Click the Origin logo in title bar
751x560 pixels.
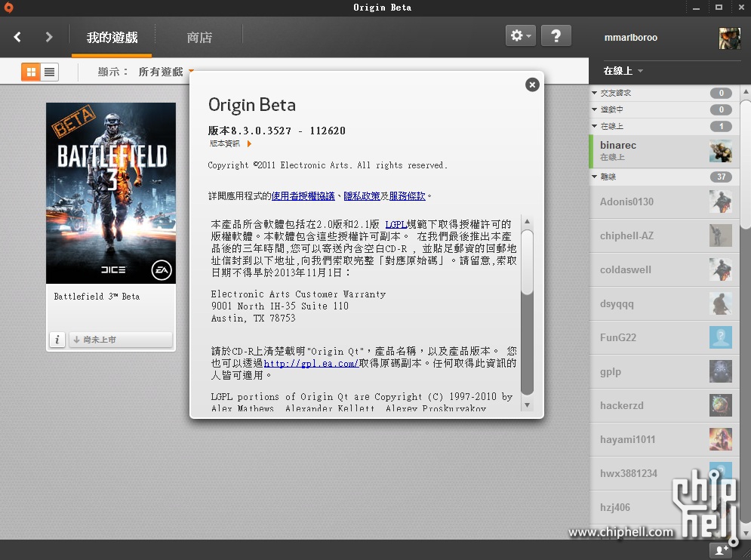click(x=8, y=8)
